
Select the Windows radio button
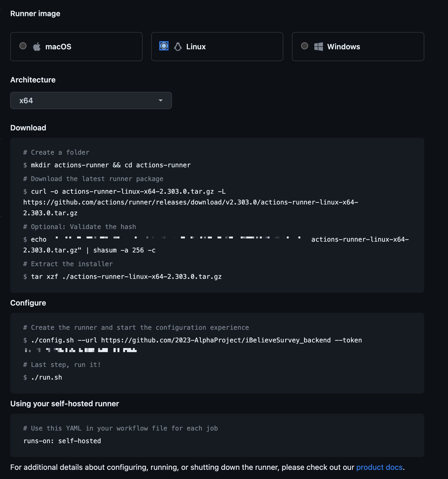click(x=305, y=46)
